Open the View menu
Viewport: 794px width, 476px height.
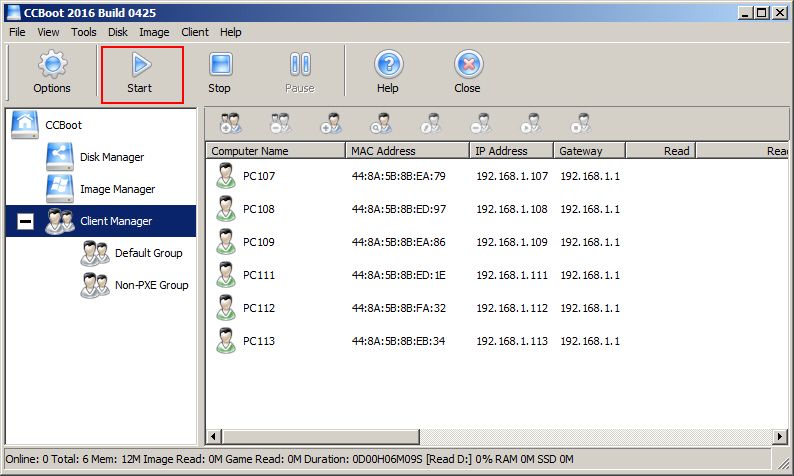coord(48,32)
